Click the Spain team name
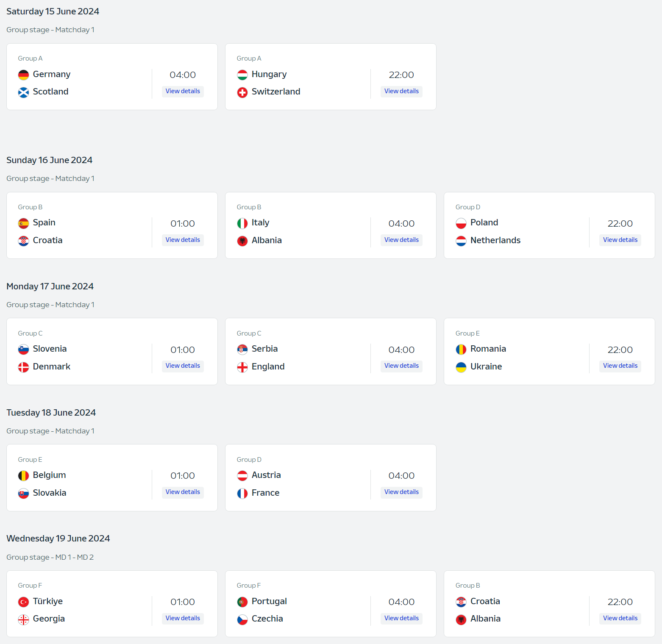The image size is (662, 644). (44, 223)
